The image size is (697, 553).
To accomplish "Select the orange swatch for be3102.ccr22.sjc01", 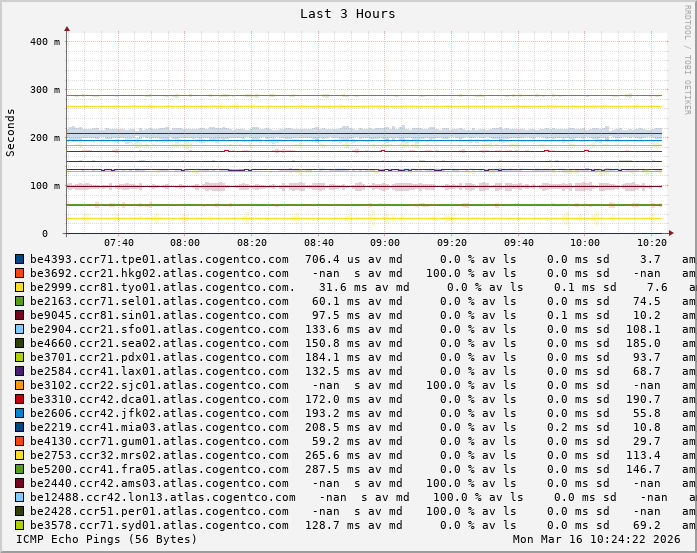I will (19, 385).
